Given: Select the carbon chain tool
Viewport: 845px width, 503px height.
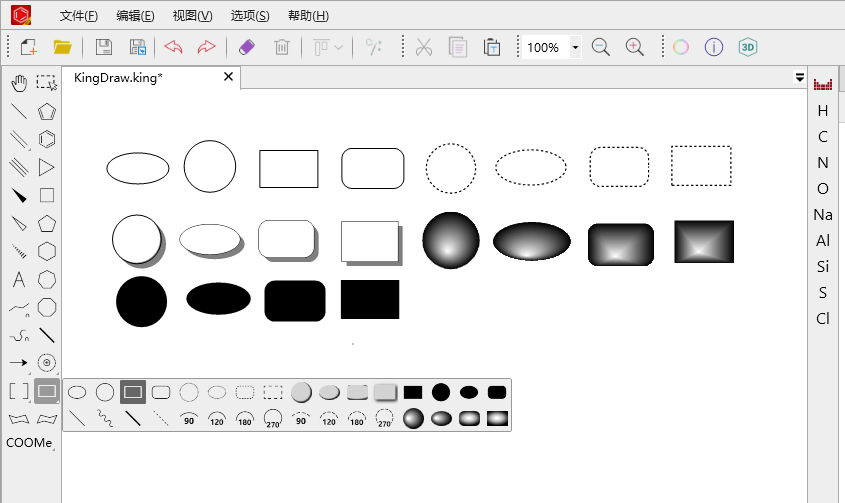Looking at the screenshot, I should tap(19, 308).
